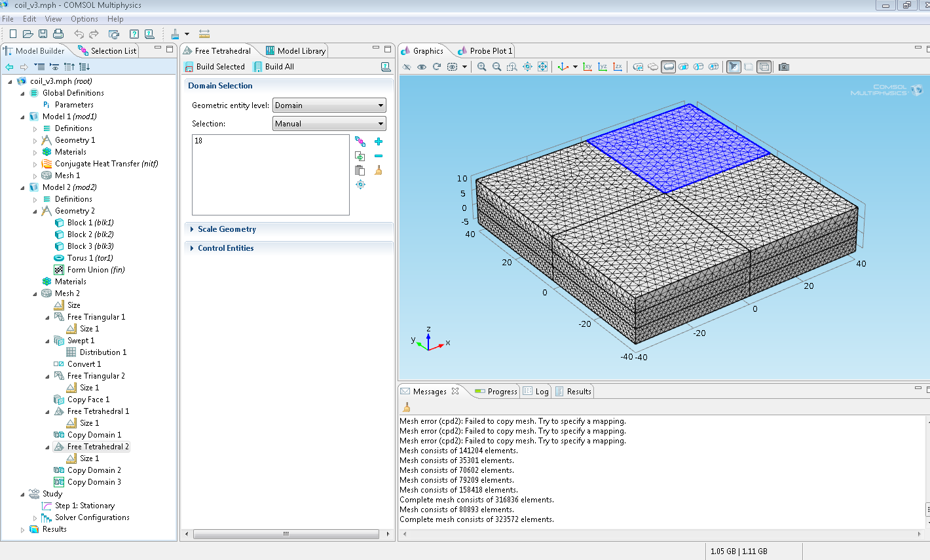Collapse the Free Tetrahedral 2 tree node

(47, 447)
